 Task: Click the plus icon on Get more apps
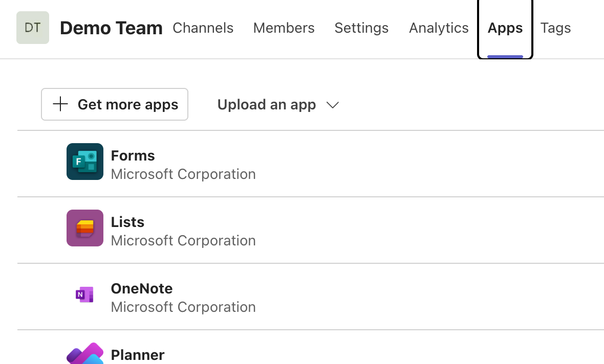[x=60, y=104]
